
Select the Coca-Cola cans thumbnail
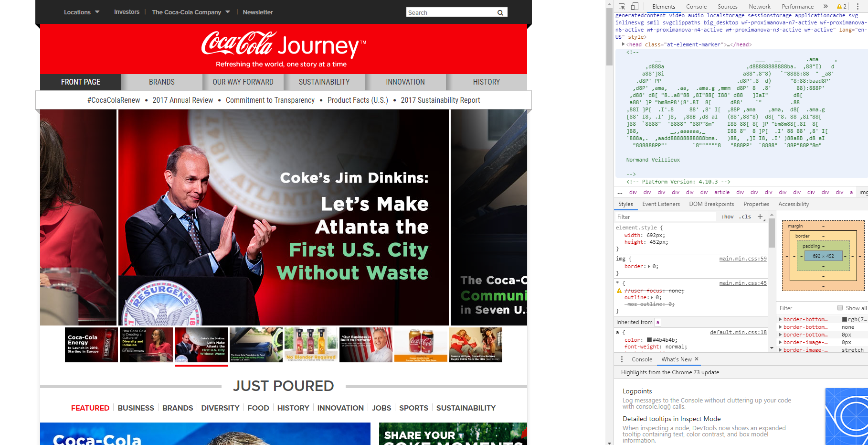click(x=421, y=345)
